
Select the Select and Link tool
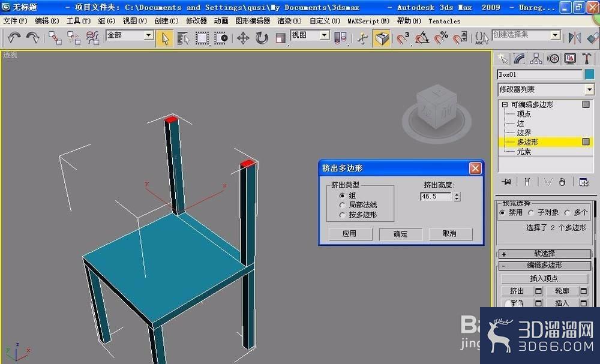[55, 38]
